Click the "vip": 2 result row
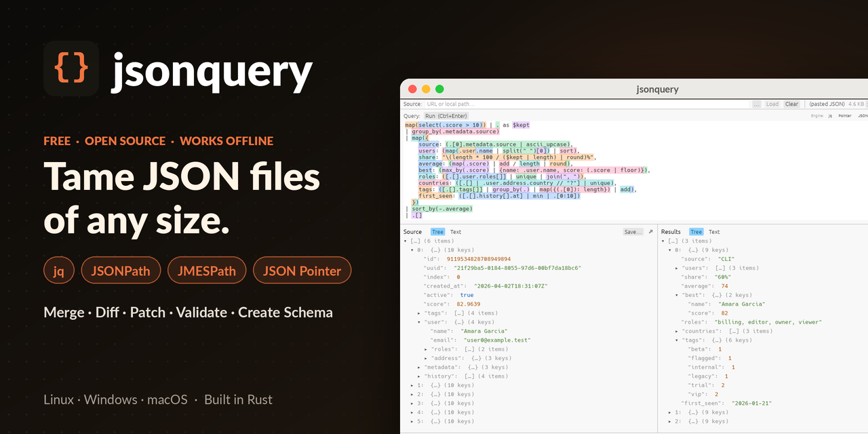 tap(703, 394)
